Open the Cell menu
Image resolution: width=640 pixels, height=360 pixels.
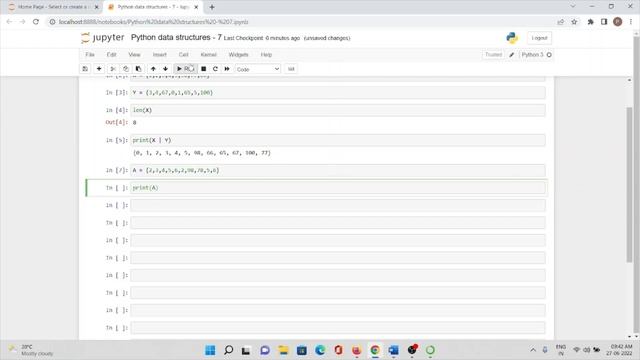click(x=184, y=55)
